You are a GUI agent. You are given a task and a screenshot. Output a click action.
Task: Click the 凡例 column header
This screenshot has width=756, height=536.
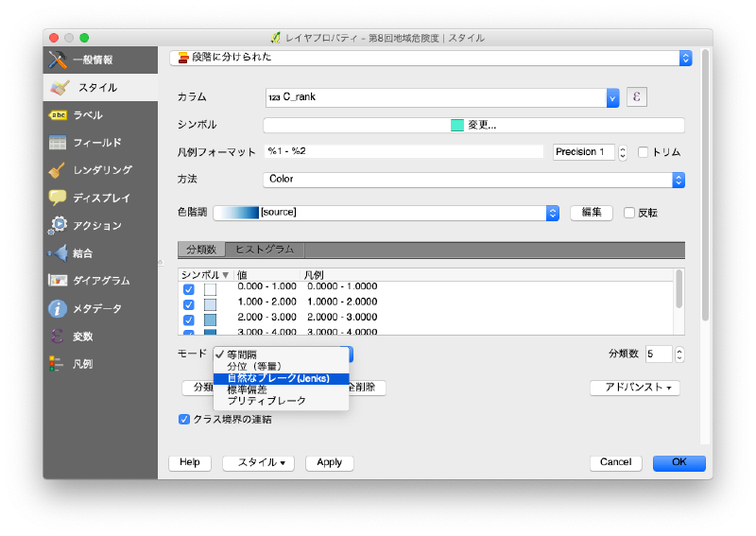click(x=314, y=275)
